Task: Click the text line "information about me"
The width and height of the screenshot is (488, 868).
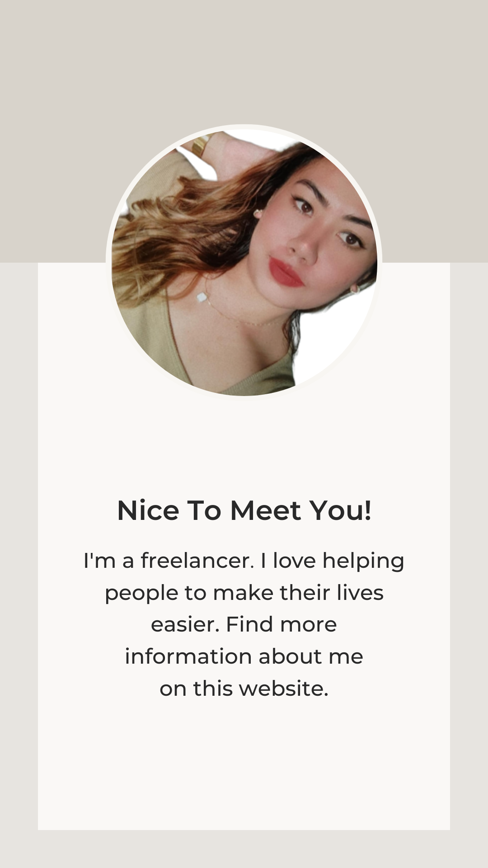Action: (244, 656)
